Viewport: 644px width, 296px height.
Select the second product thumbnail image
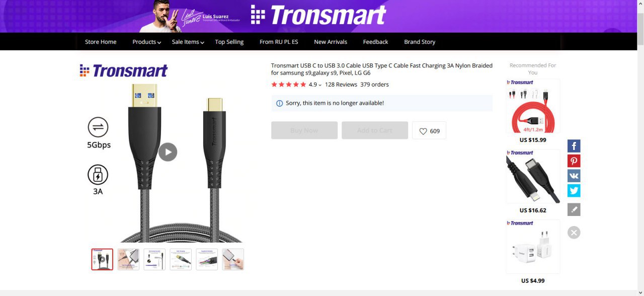click(x=128, y=259)
